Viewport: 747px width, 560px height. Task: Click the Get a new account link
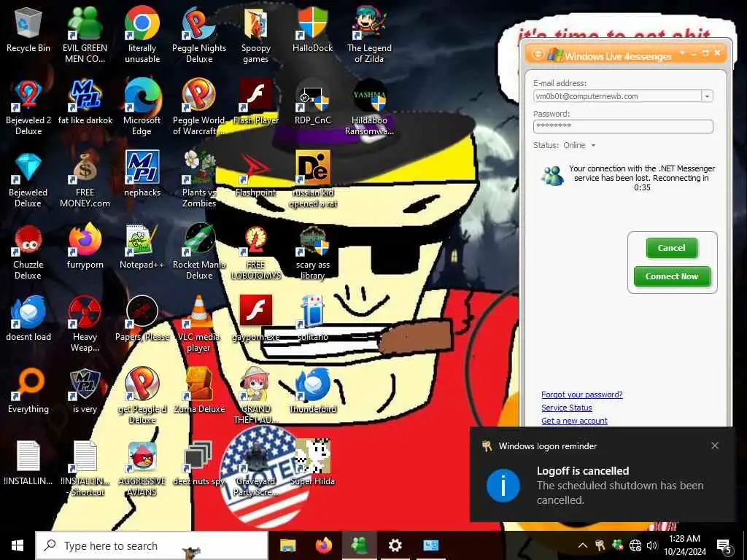click(574, 421)
